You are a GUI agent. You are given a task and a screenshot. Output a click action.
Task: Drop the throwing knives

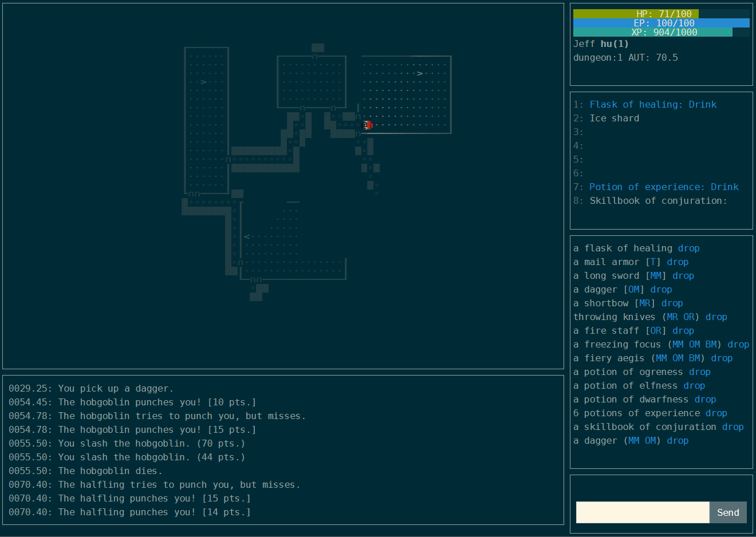[716, 317]
